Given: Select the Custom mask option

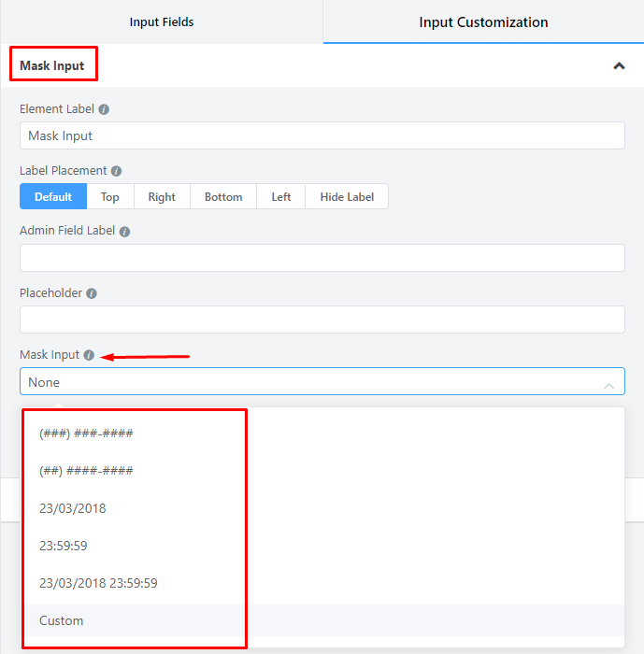Looking at the screenshot, I should [x=62, y=620].
